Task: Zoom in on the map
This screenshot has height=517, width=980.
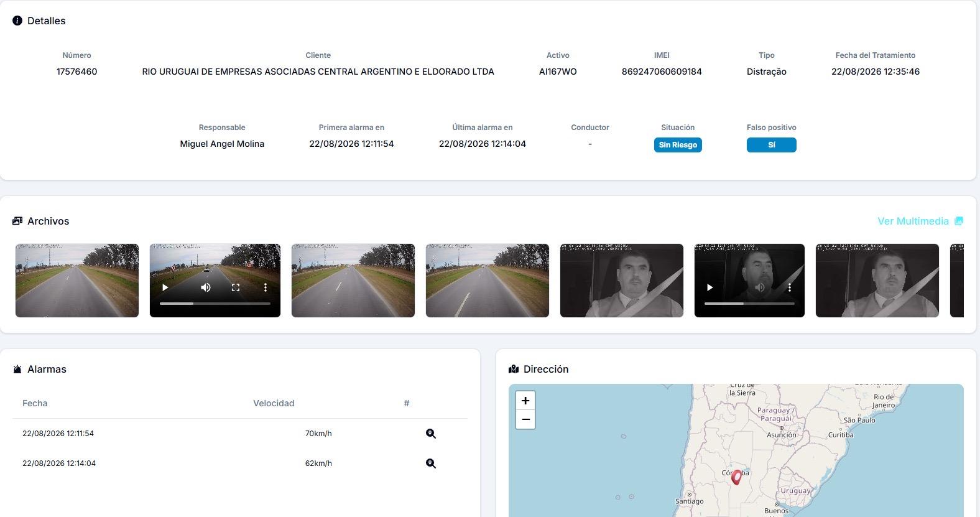Action: coord(525,401)
